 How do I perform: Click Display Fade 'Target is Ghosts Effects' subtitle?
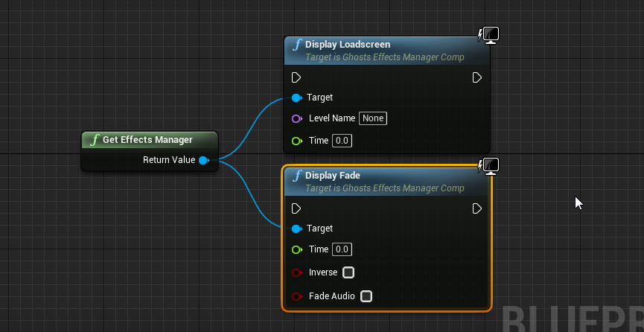coord(384,188)
